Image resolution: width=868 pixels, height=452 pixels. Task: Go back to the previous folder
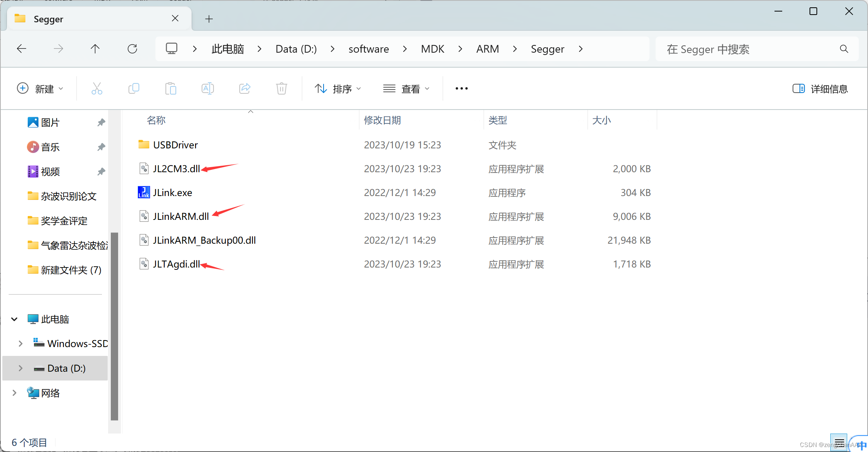pyautogui.click(x=22, y=49)
